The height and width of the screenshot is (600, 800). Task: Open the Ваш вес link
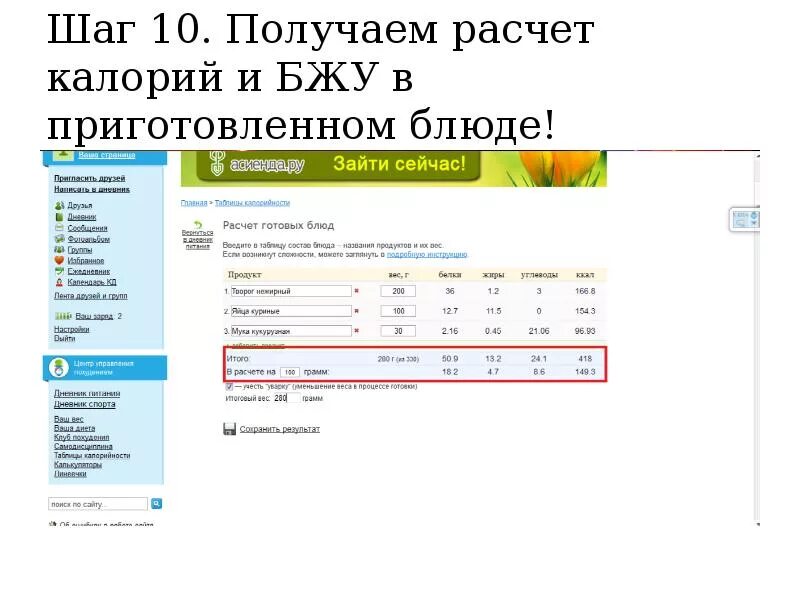[68, 419]
